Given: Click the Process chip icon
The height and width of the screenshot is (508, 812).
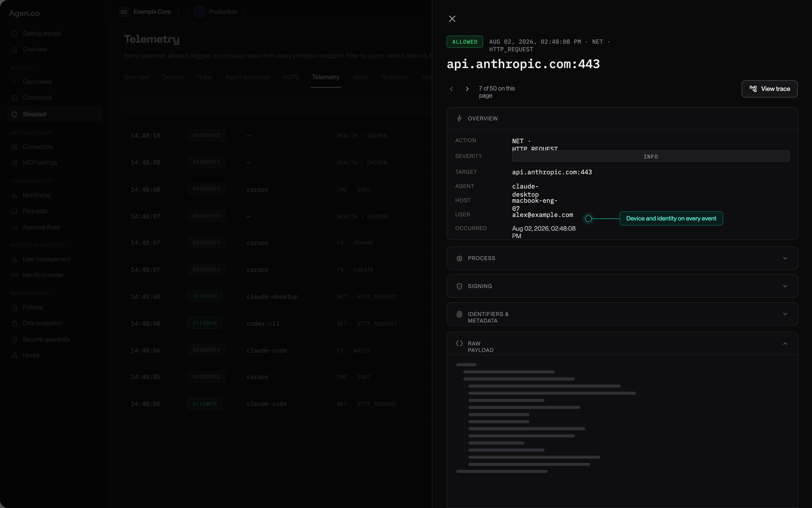Looking at the screenshot, I should 459,258.
